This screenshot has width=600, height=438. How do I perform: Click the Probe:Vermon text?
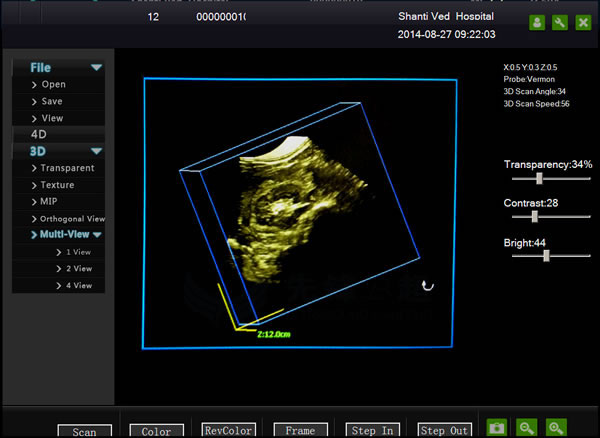click(x=529, y=79)
